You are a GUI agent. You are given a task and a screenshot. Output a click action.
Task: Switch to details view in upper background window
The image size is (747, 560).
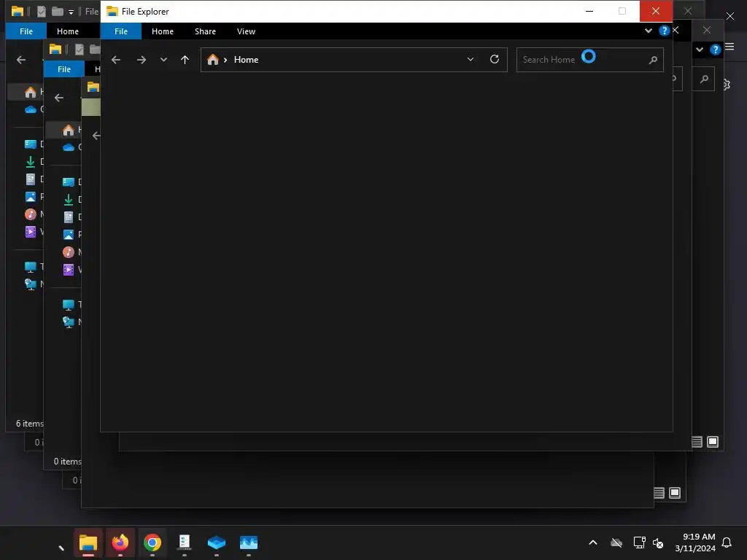[x=697, y=442]
